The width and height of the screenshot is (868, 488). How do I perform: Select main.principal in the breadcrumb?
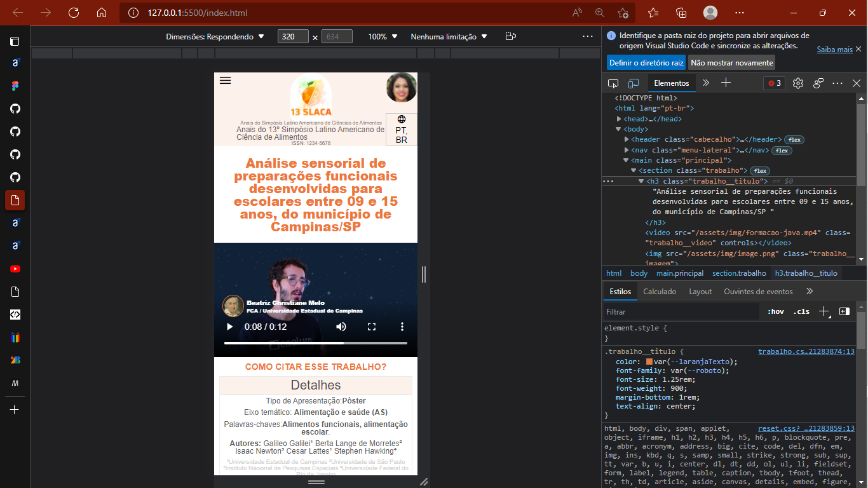[680, 273]
